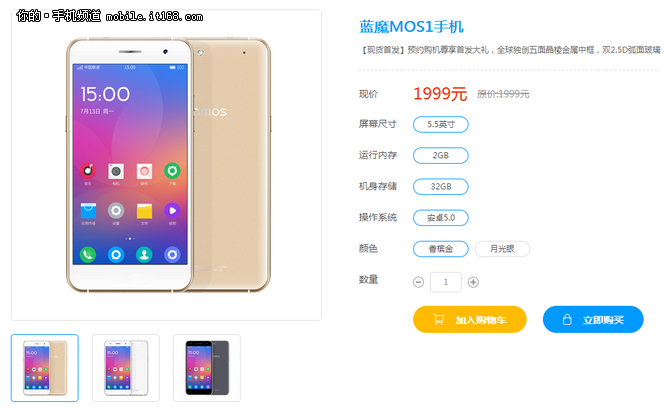Click the bag icon on blue button
Viewport: 670px width, 410px height.
pos(567,319)
